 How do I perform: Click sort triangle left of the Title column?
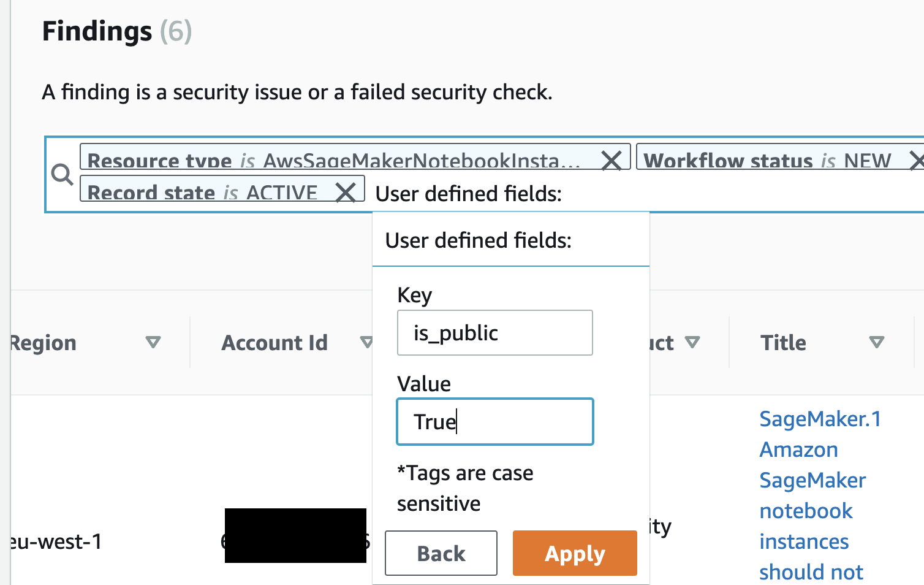pos(692,342)
